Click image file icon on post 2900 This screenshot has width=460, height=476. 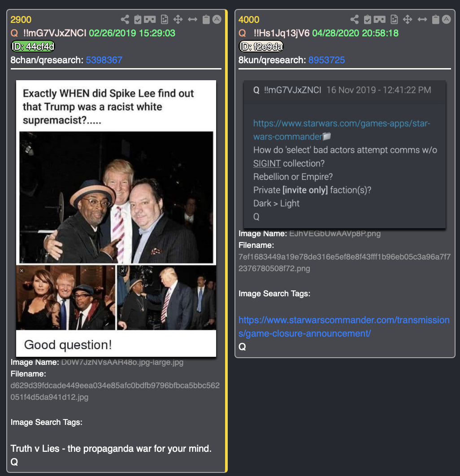pyautogui.click(x=164, y=20)
